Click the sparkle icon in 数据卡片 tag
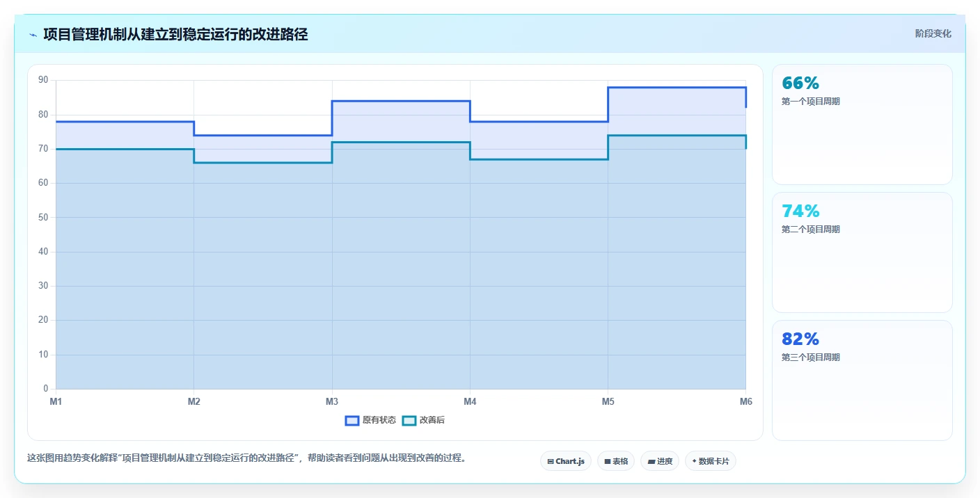Viewport: 980px width, 498px height. [x=694, y=461]
